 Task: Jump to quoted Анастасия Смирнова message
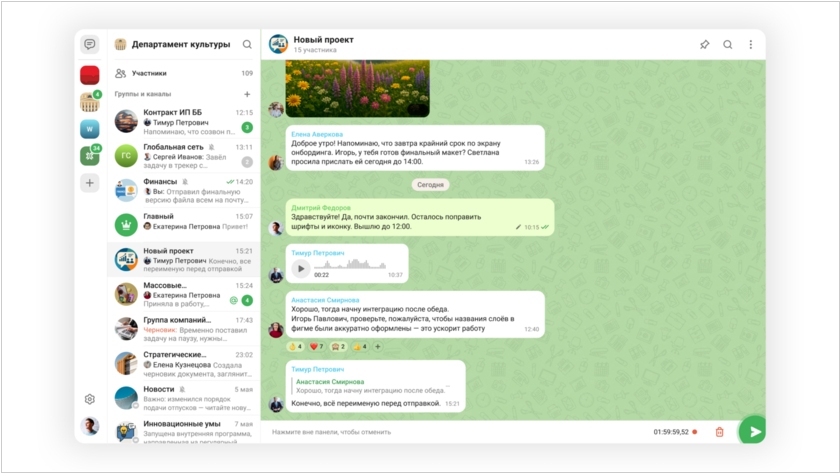coord(373,386)
